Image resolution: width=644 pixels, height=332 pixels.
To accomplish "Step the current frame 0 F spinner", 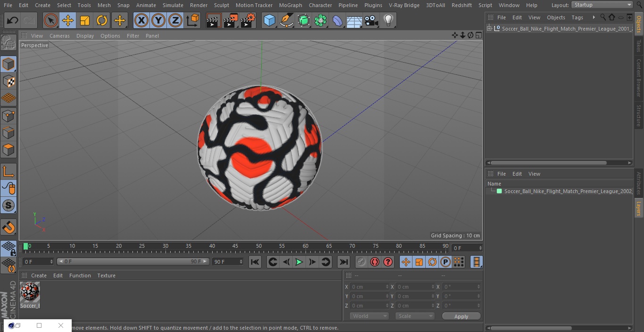I will pyautogui.click(x=51, y=261).
